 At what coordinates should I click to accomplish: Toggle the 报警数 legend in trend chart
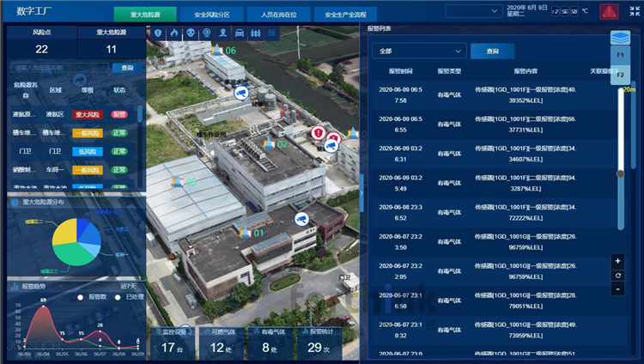93,297
